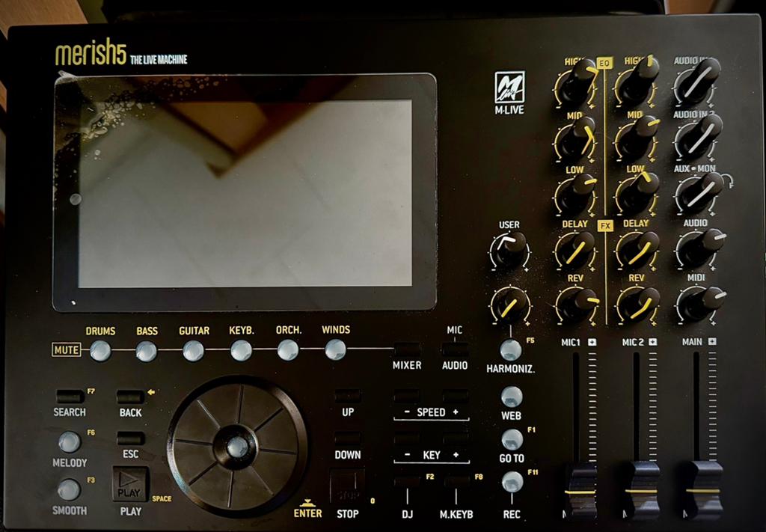Image resolution: width=766 pixels, height=532 pixels.
Task: Mute the BASS track button
Action: [x=147, y=351]
